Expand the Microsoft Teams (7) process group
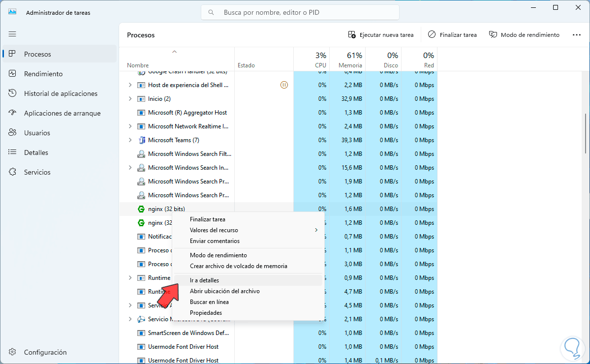Viewport: 590px width, 364px height. coord(130,140)
